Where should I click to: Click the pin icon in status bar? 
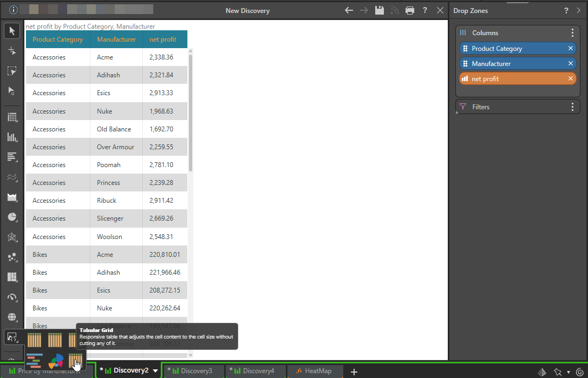pos(558,372)
